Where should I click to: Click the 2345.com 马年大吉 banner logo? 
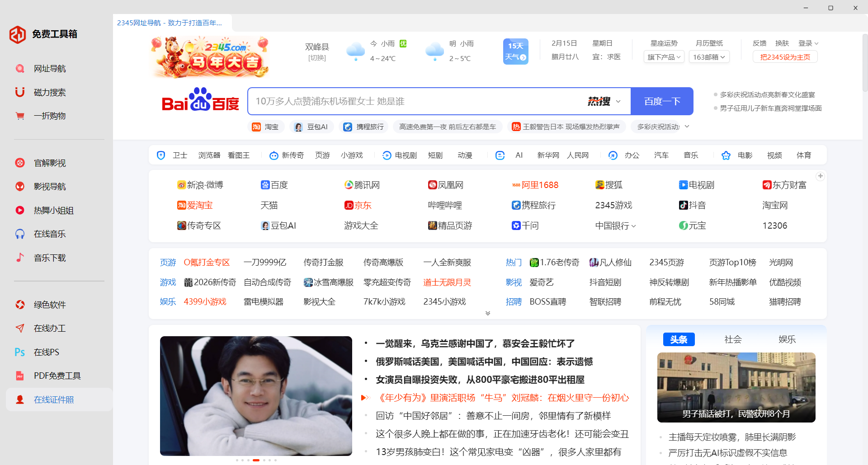211,57
